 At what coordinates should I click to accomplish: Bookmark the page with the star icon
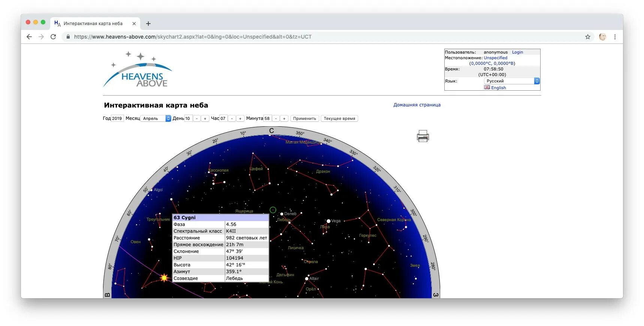tap(587, 37)
